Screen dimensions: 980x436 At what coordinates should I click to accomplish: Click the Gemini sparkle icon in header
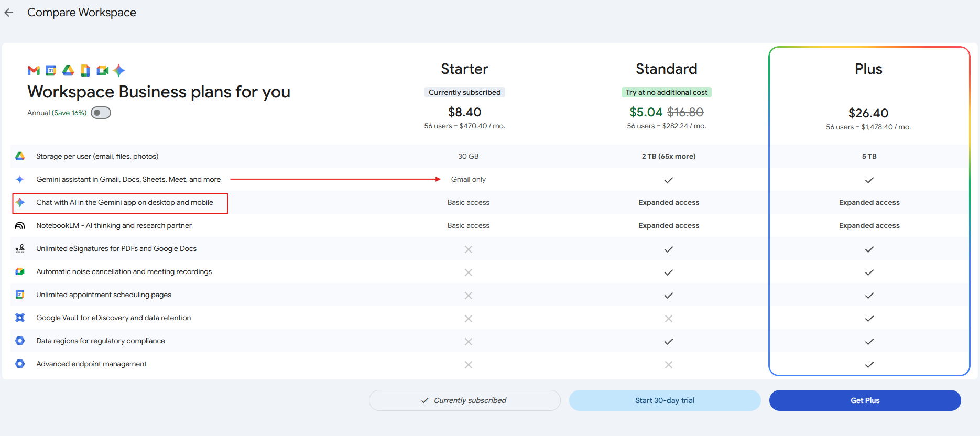119,70
